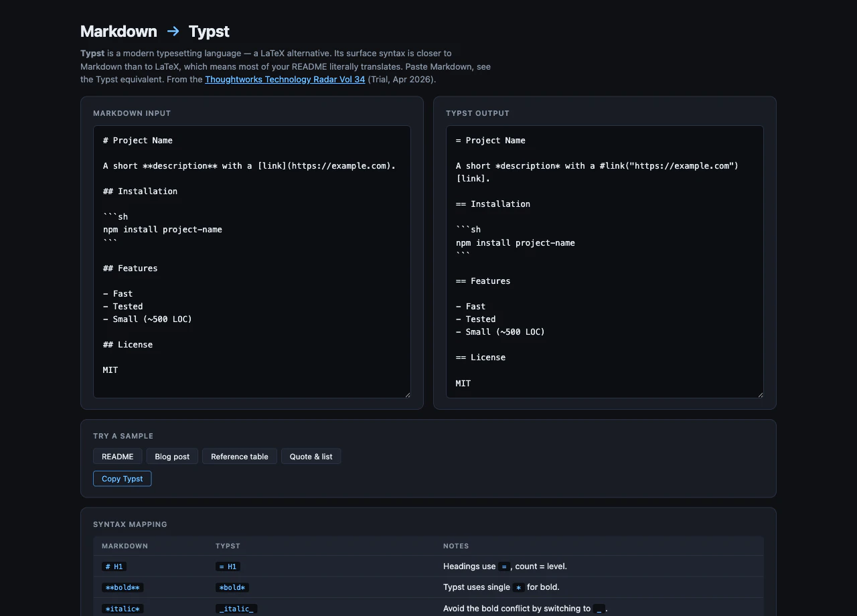Click the bold 'Typst' word starting the description
Image resolution: width=857 pixels, height=616 pixels.
click(x=92, y=53)
